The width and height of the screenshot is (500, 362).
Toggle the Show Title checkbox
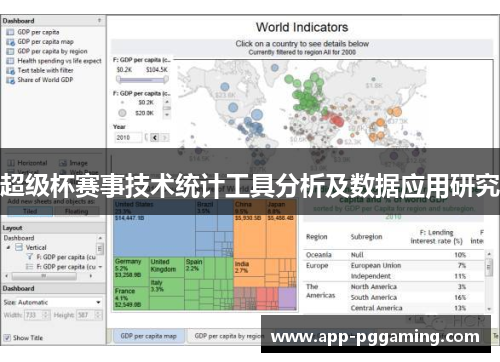[x=7, y=338]
